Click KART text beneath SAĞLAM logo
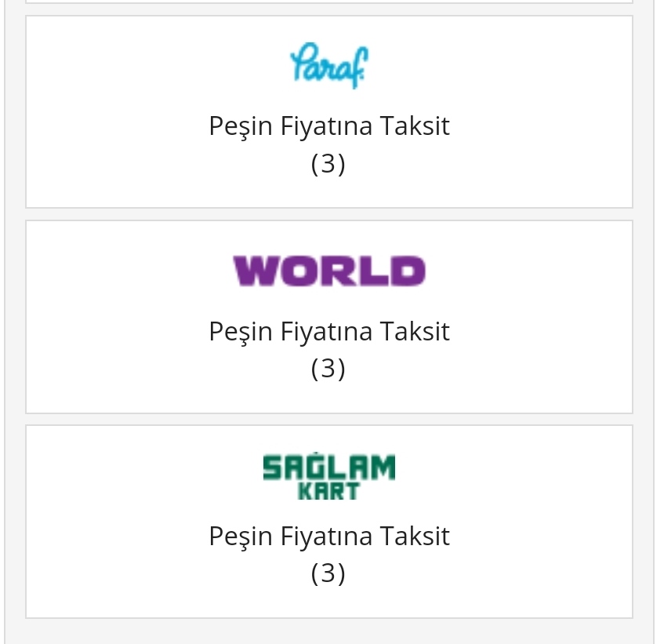This screenshot has height=644, width=664. 329,492
